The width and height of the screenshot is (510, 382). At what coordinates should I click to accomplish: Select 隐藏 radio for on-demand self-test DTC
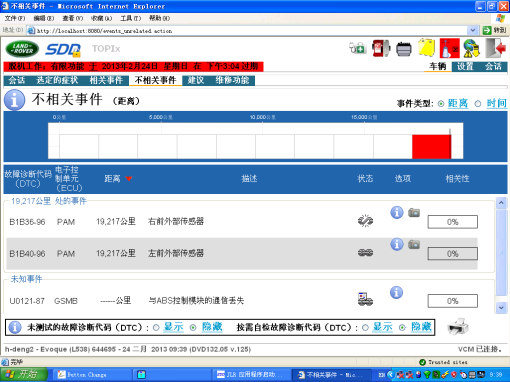point(402,328)
